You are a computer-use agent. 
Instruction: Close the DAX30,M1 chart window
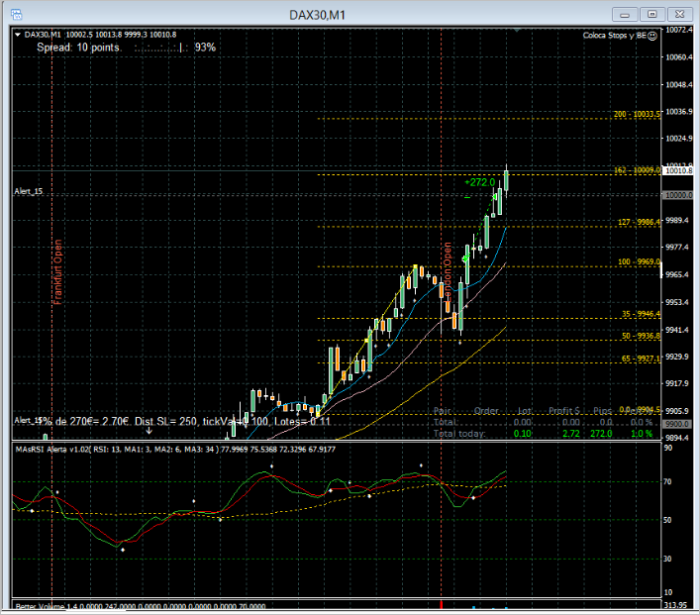[x=680, y=14]
